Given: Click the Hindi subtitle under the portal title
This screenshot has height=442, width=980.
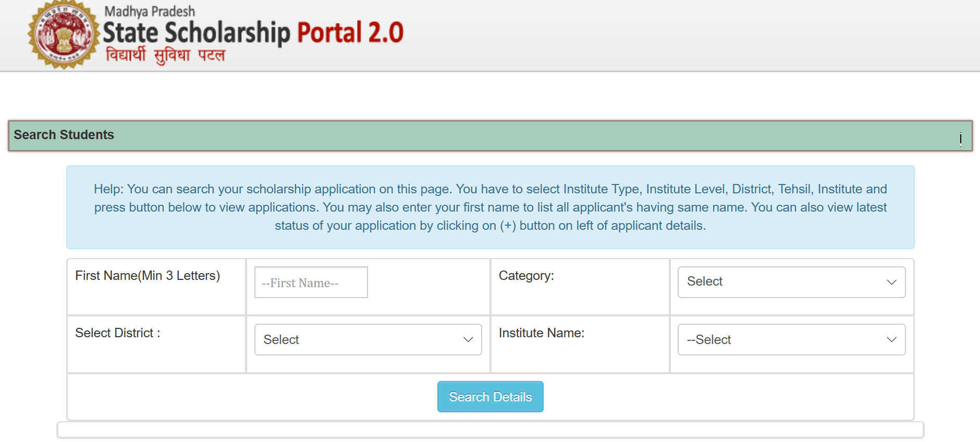Looking at the screenshot, I should coord(165,55).
